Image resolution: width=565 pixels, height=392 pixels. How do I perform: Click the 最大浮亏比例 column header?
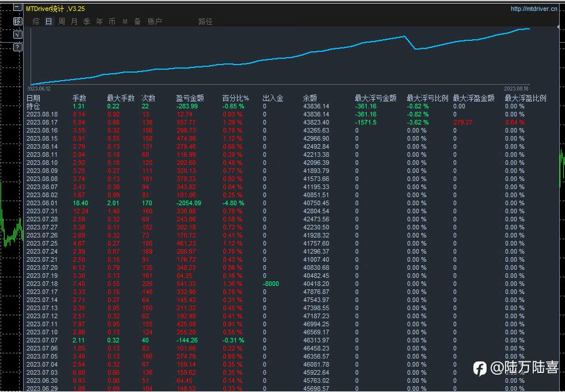pos(427,98)
